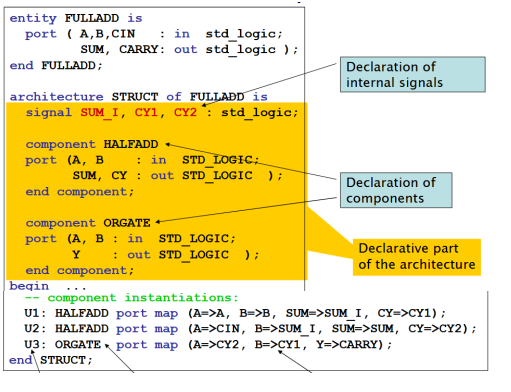Click the U3 ORGATE port map line
Viewport: 511px width, 392px height.
(x=208, y=344)
